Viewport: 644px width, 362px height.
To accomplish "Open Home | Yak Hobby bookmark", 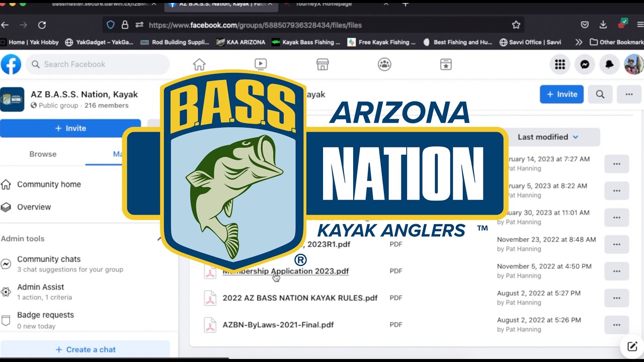I will 30,42.
